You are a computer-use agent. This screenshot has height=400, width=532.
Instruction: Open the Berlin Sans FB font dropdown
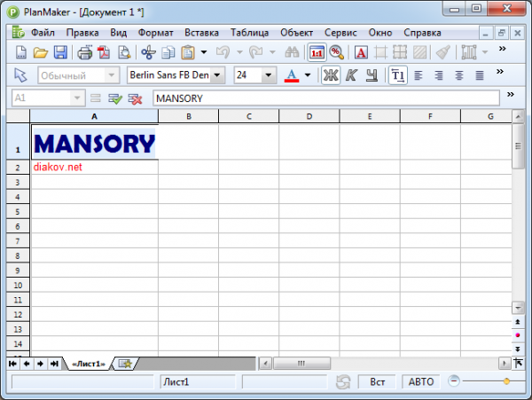217,75
